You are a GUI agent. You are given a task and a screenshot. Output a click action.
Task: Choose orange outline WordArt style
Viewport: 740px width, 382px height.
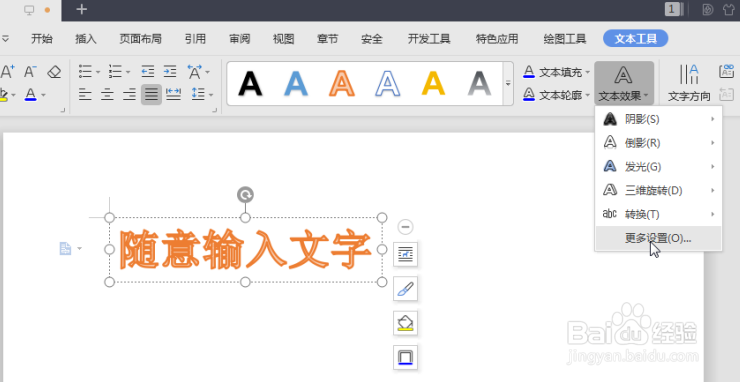[x=342, y=84]
